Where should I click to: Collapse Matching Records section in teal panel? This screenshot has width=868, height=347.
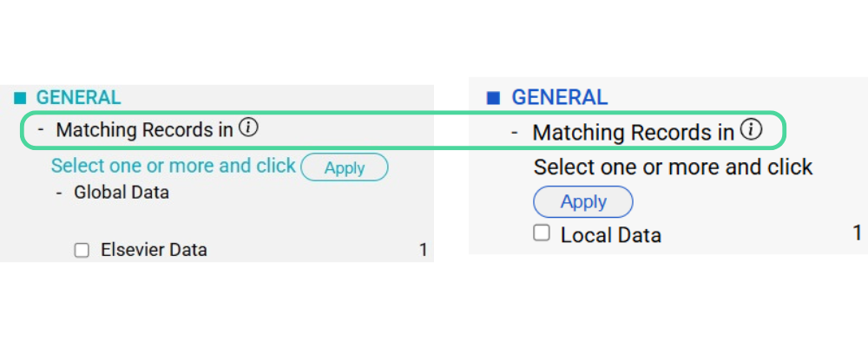pyautogui.click(x=41, y=130)
